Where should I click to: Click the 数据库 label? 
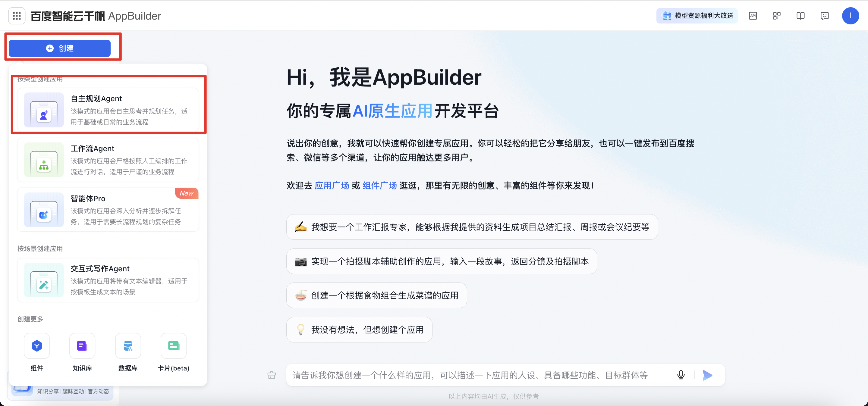(128, 368)
